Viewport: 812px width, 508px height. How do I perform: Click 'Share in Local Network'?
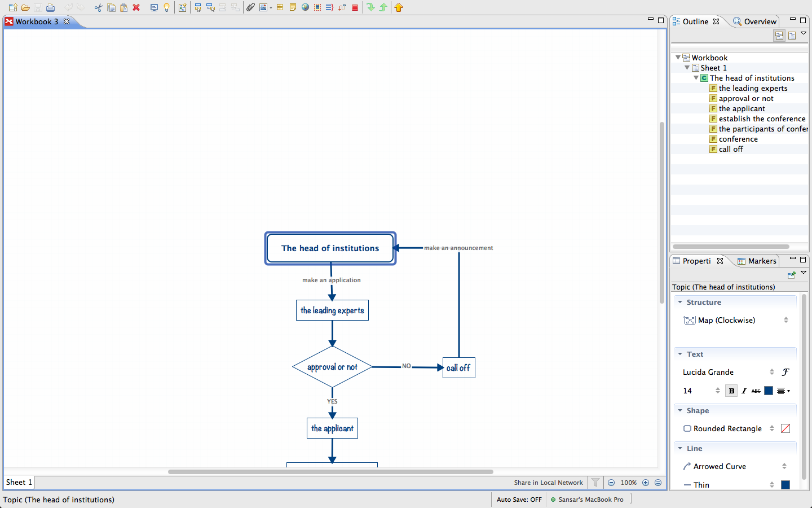pyautogui.click(x=548, y=483)
